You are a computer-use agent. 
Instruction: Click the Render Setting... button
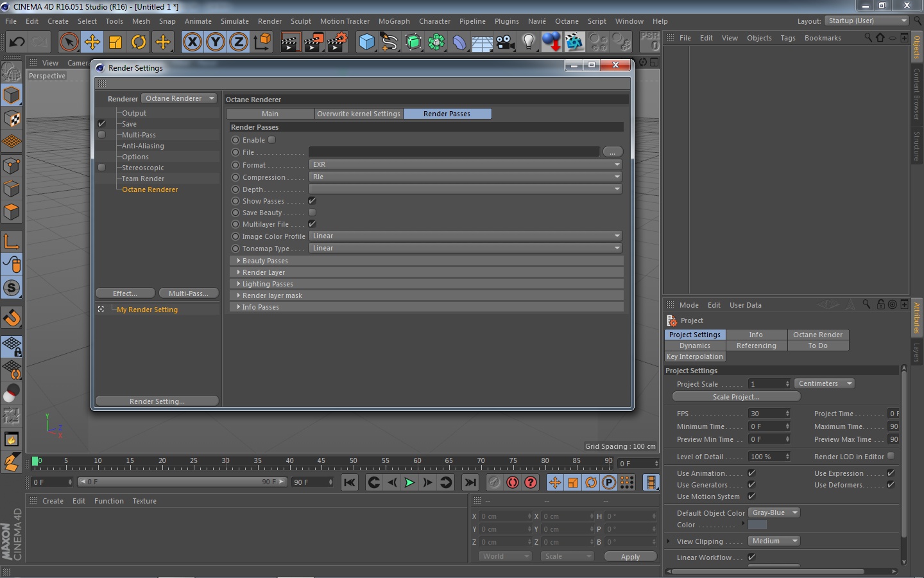(x=157, y=401)
